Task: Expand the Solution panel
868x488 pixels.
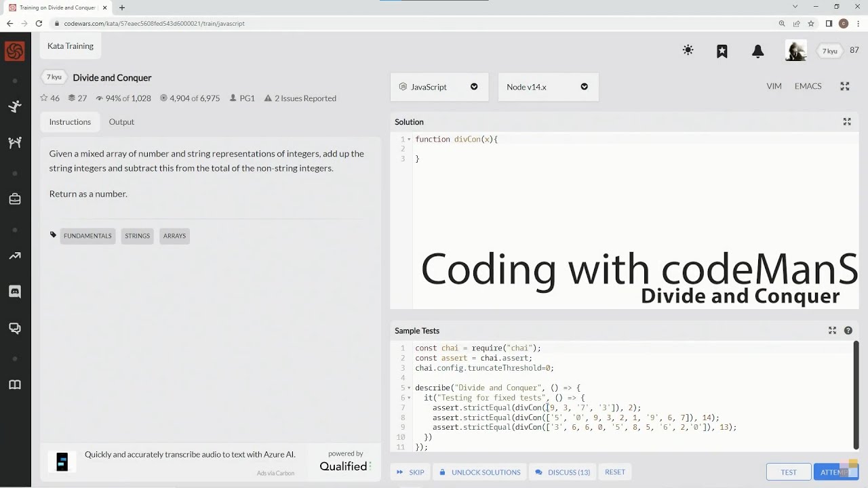Action: click(847, 121)
